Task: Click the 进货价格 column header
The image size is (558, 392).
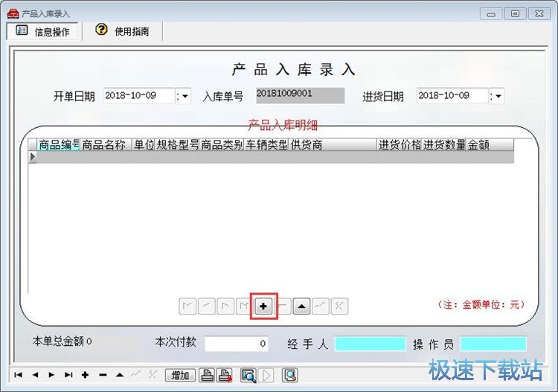Action: pos(399,145)
